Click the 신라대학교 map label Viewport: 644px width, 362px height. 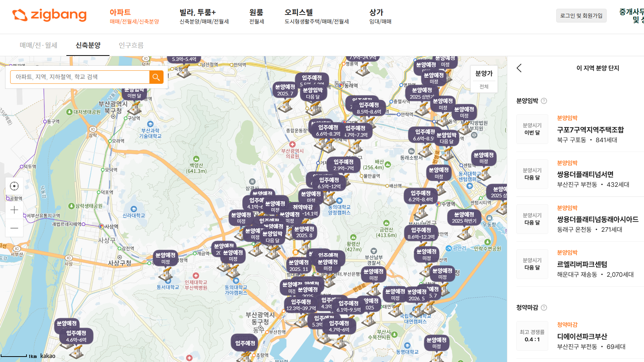(x=134, y=215)
